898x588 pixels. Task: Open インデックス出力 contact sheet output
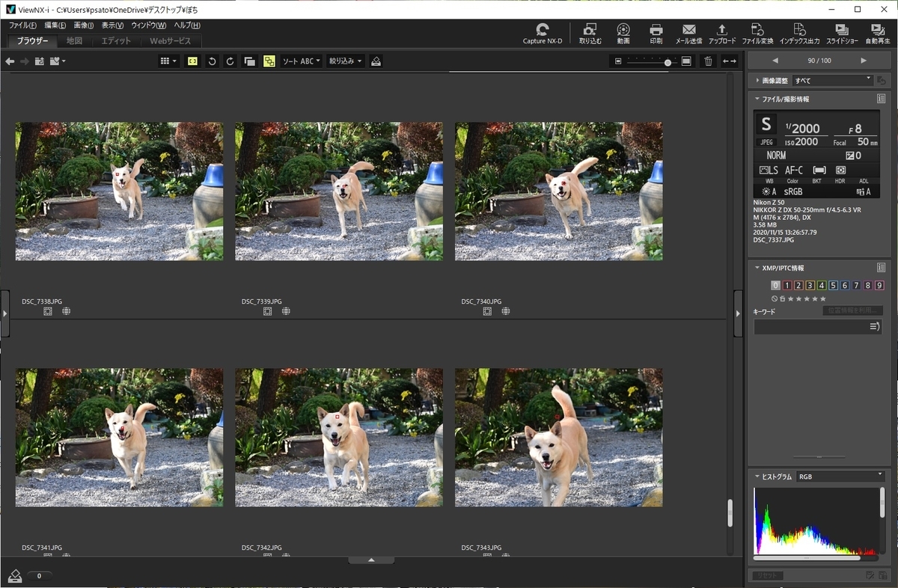[x=799, y=34]
